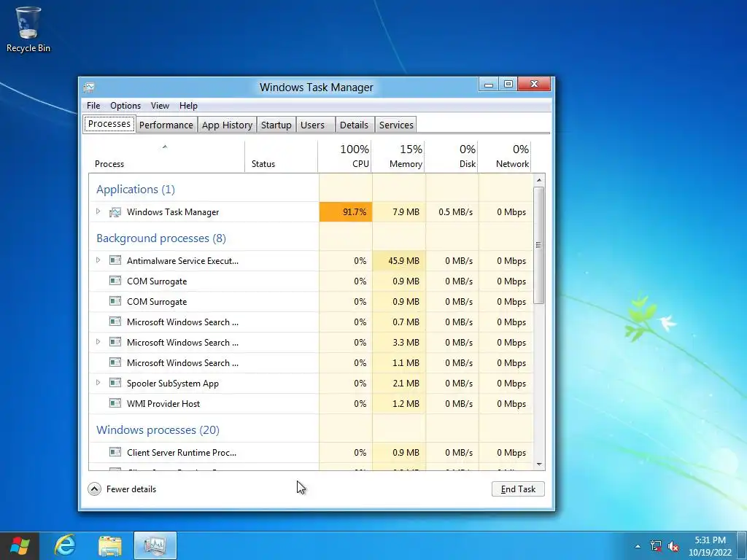
Task: Select the Spooler SubSystem App name
Action: 172,384
